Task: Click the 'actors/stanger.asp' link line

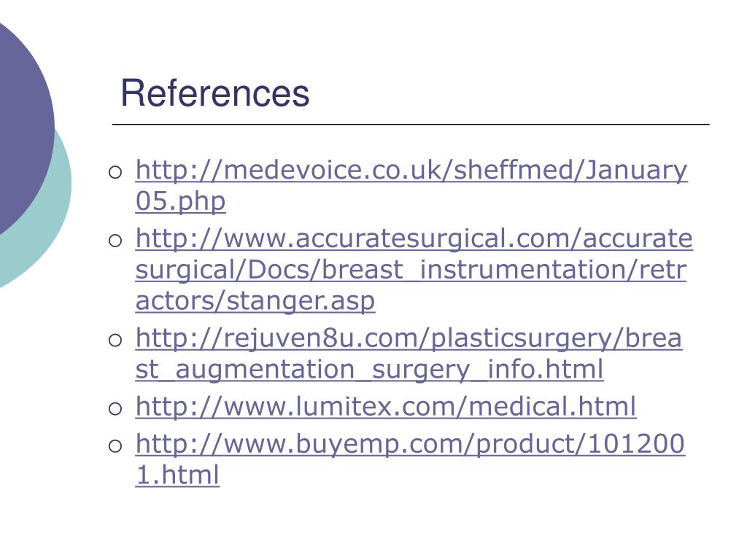Action: click(255, 301)
